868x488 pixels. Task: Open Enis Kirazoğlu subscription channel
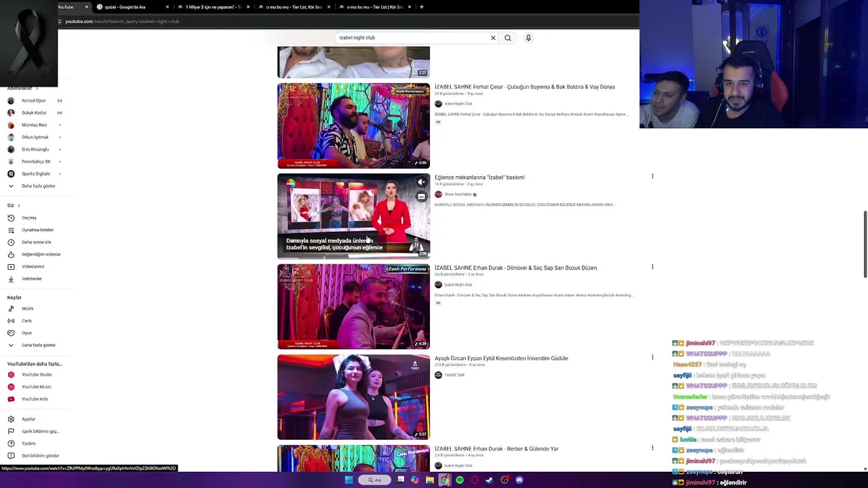pyautogui.click(x=35, y=149)
